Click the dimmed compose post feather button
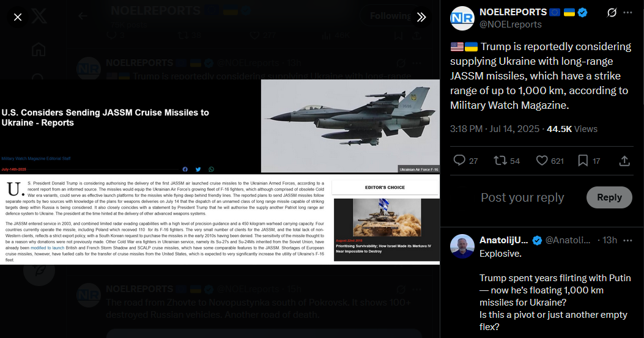The image size is (644, 338). [x=39, y=270]
